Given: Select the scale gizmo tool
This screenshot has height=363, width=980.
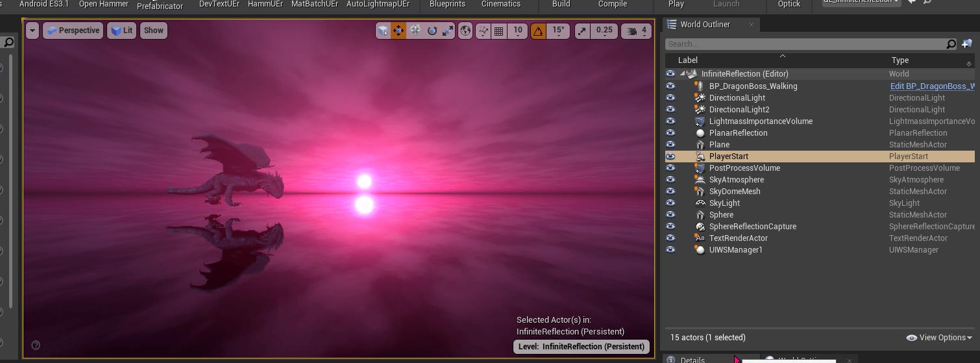Looking at the screenshot, I should tap(448, 31).
